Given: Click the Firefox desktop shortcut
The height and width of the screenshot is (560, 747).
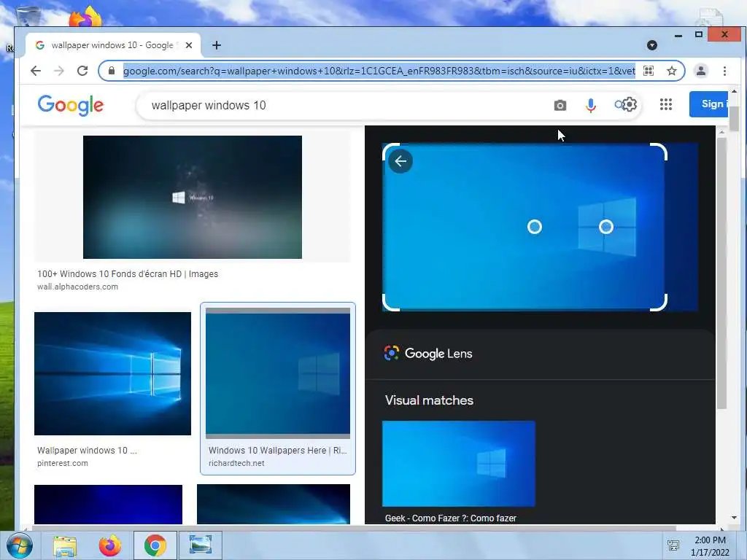Looking at the screenshot, I should tap(85, 17).
